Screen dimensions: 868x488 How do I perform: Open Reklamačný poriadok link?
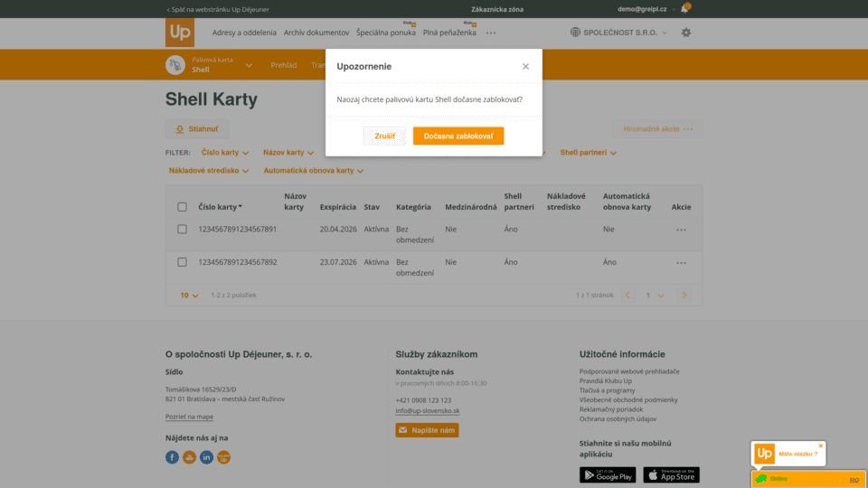(x=611, y=409)
